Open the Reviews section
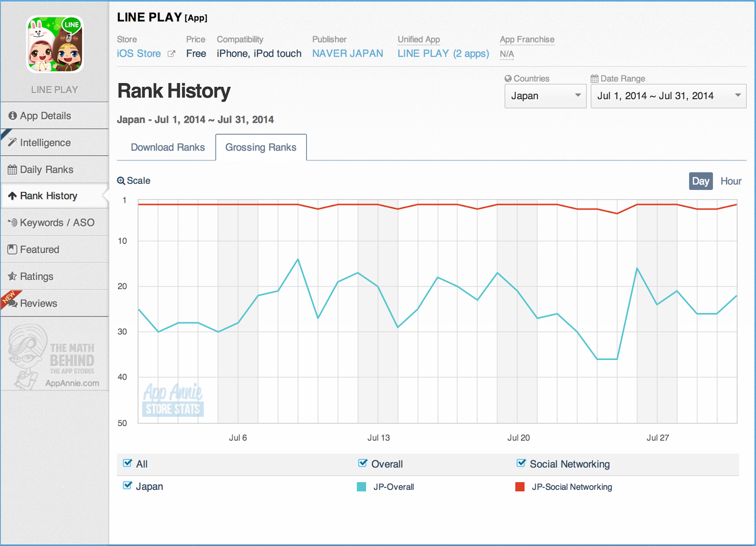Viewport: 756px width, 546px height. click(55, 303)
